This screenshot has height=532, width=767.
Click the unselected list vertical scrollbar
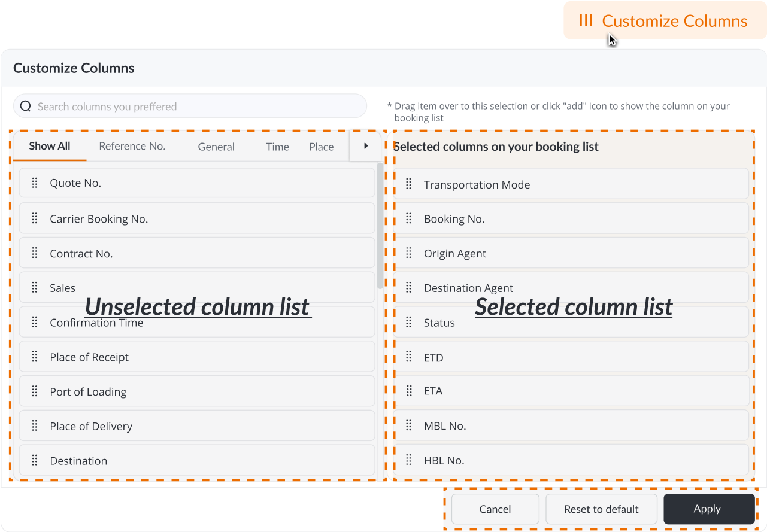click(x=380, y=227)
